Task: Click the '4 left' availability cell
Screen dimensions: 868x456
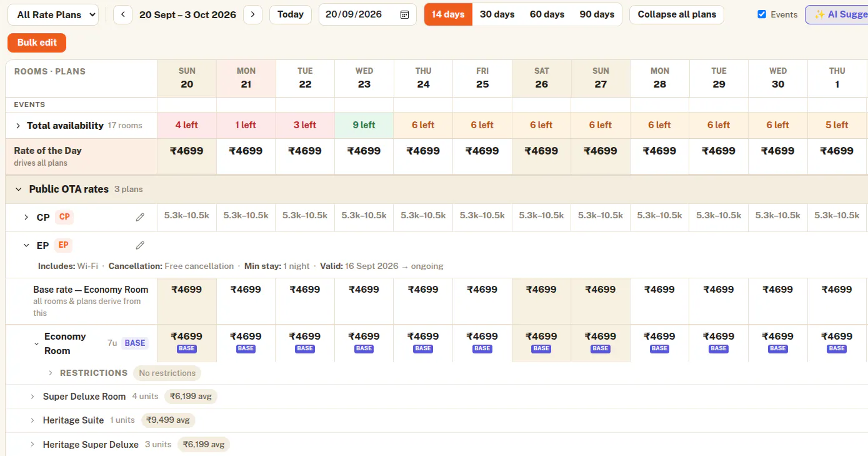Action: (x=187, y=125)
